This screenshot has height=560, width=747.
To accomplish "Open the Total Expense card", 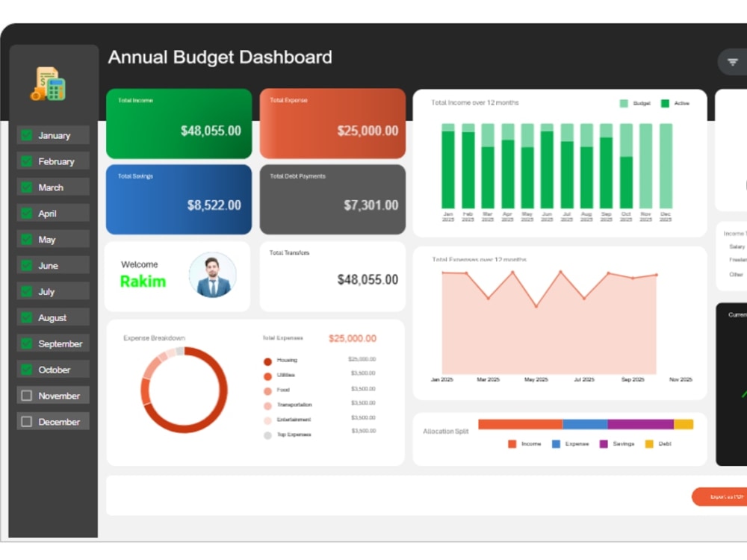I will (332, 124).
